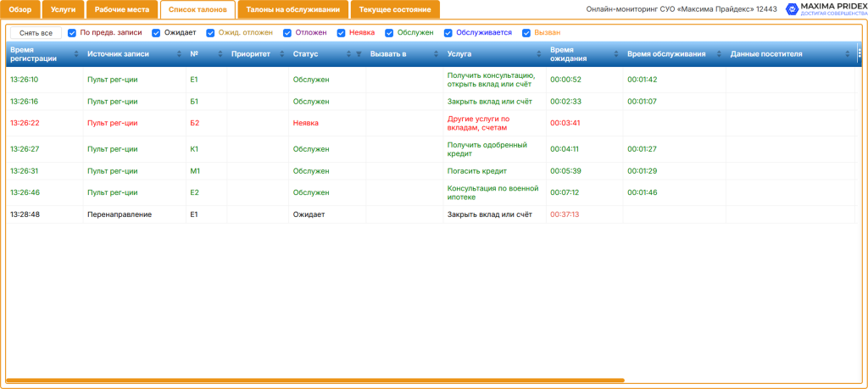The height and width of the screenshot is (389, 868).
Task: Click the red ticket number Б2
Action: (194, 123)
